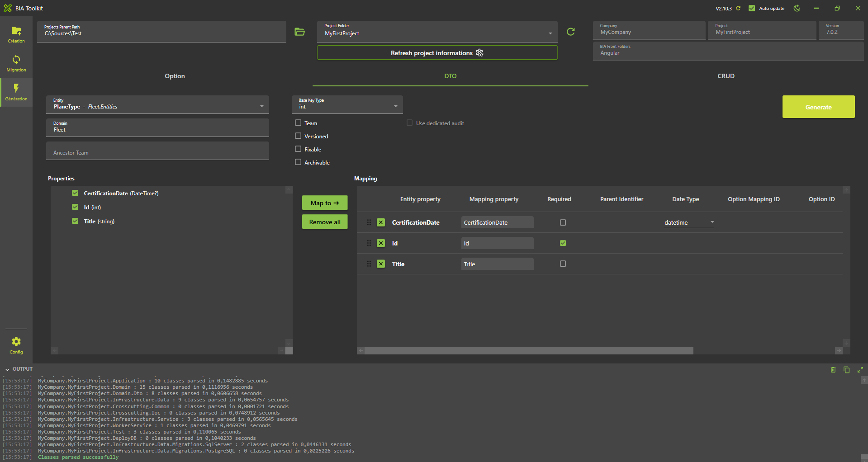Click the green refresh project folder icon
Screen dimensions: 868x462
pyautogui.click(x=571, y=32)
